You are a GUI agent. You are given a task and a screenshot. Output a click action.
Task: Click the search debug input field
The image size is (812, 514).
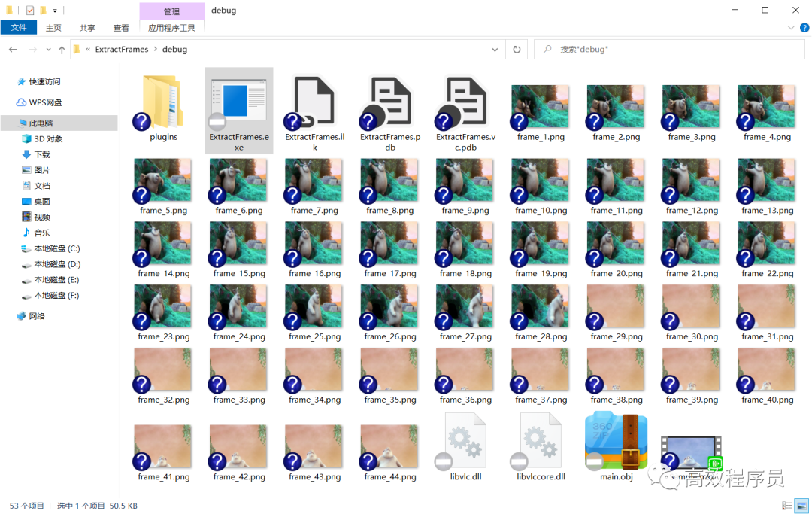669,49
